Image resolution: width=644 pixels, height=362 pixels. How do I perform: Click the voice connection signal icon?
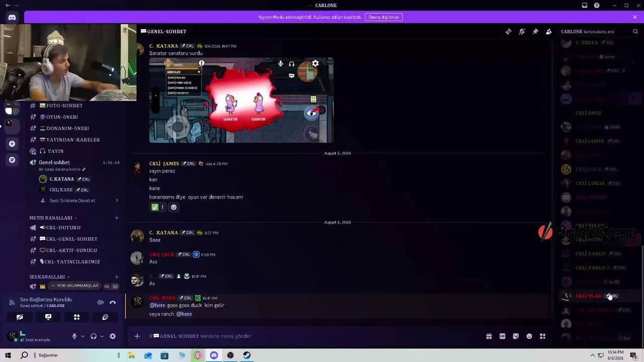[12, 303]
